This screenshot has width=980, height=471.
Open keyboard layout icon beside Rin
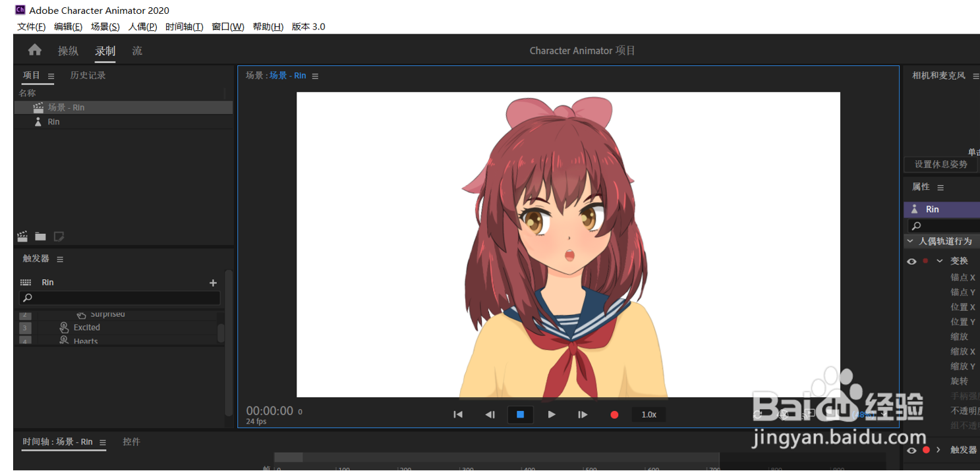[x=26, y=283]
